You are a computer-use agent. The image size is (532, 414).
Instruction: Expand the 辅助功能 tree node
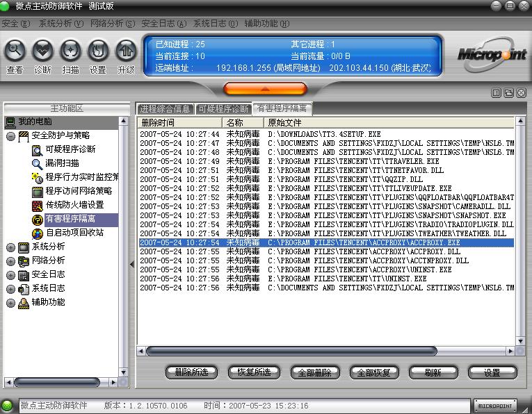[x=11, y=304]
